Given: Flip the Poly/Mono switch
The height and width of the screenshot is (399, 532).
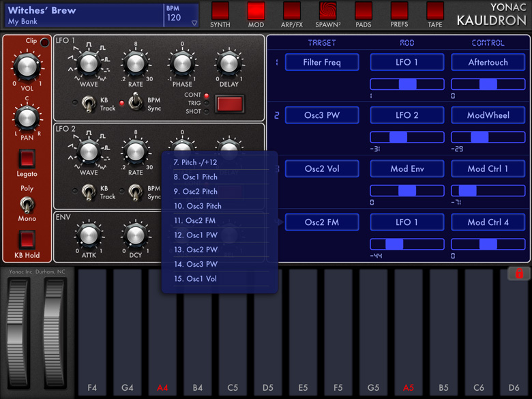Looking at the screenshot, I should coord(27,204).
